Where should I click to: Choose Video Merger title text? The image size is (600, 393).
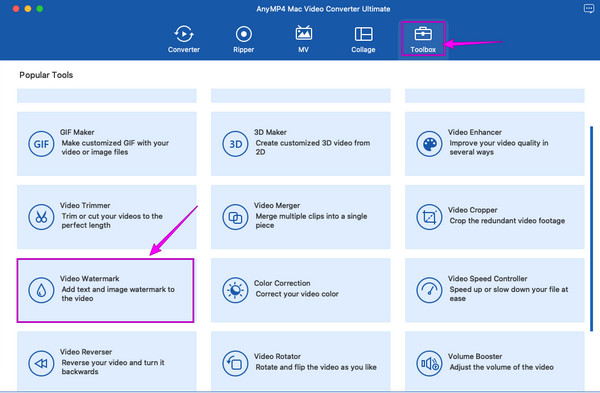point(277,205)
